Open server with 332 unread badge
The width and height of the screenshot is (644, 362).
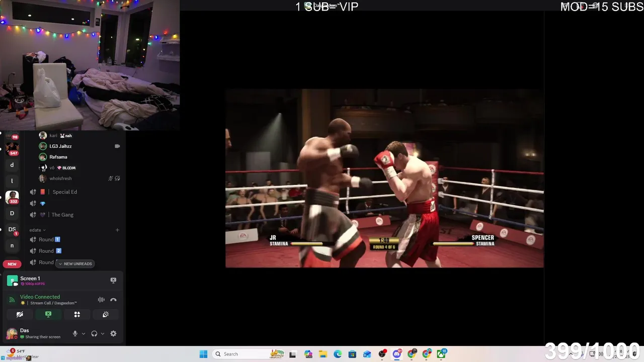coord(12,197)
